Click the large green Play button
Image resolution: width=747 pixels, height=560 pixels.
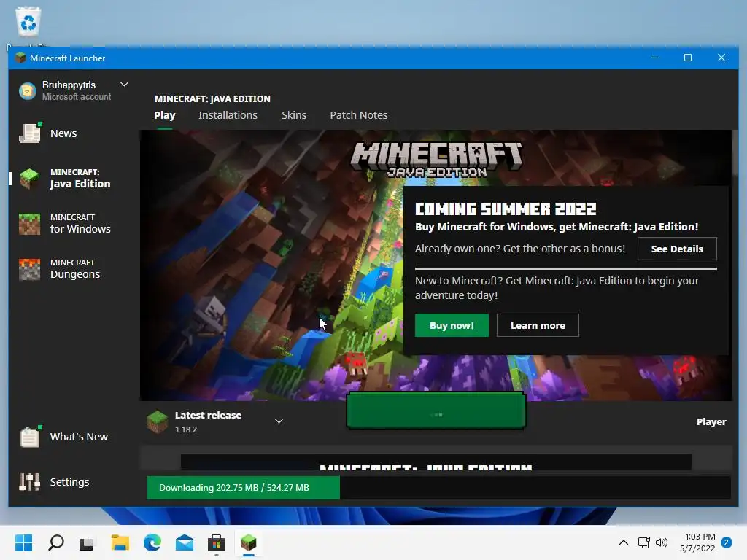[x=436, y=411]
